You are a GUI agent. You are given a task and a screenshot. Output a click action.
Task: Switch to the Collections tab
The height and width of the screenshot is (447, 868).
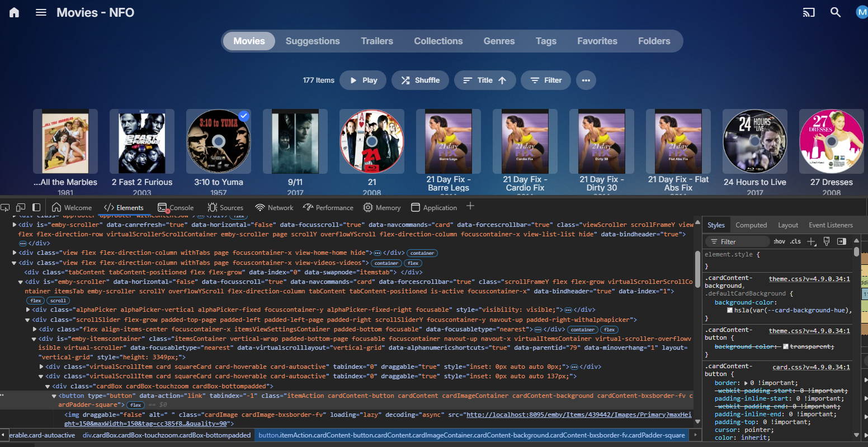(438, 41)
